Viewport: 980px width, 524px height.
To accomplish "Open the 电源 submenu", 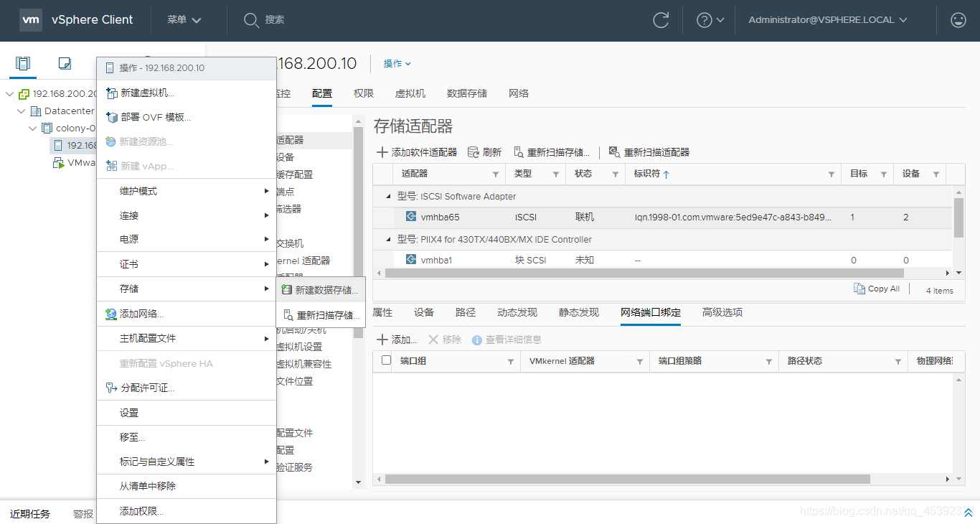I will coord(187,240).
